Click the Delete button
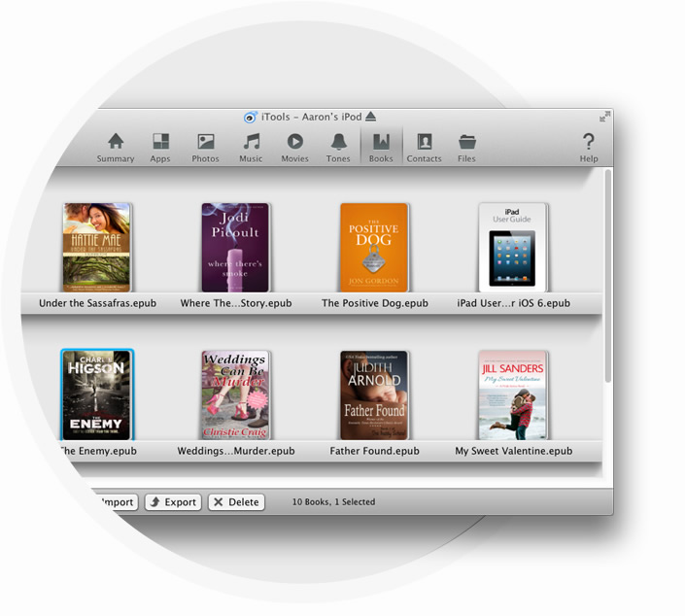 (235, 502)
